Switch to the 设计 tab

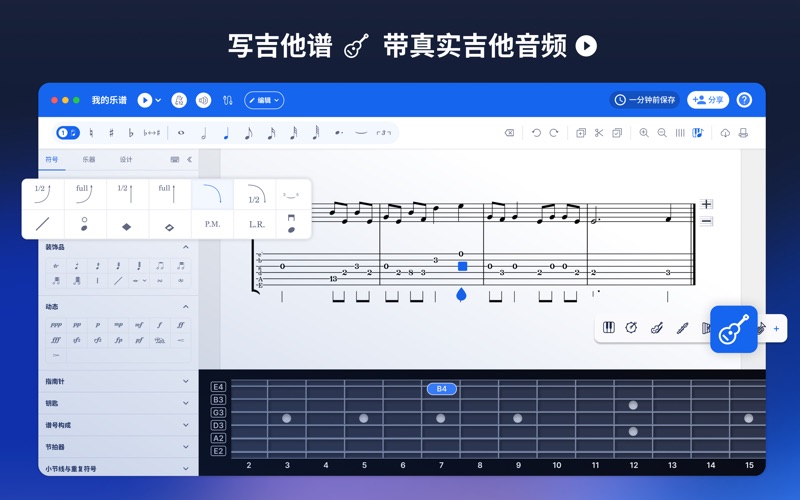click(x=126, y=159)
